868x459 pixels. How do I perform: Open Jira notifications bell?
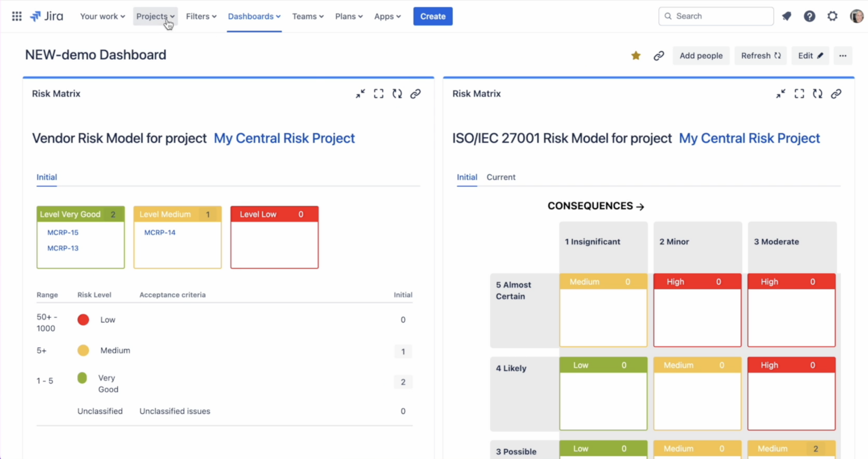pos(787,16)
